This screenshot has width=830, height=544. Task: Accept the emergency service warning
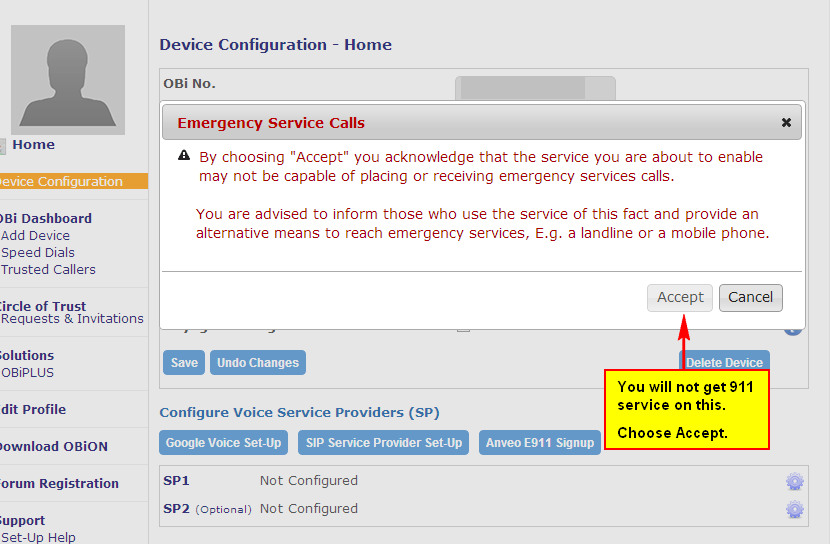[x=680, y=297]
